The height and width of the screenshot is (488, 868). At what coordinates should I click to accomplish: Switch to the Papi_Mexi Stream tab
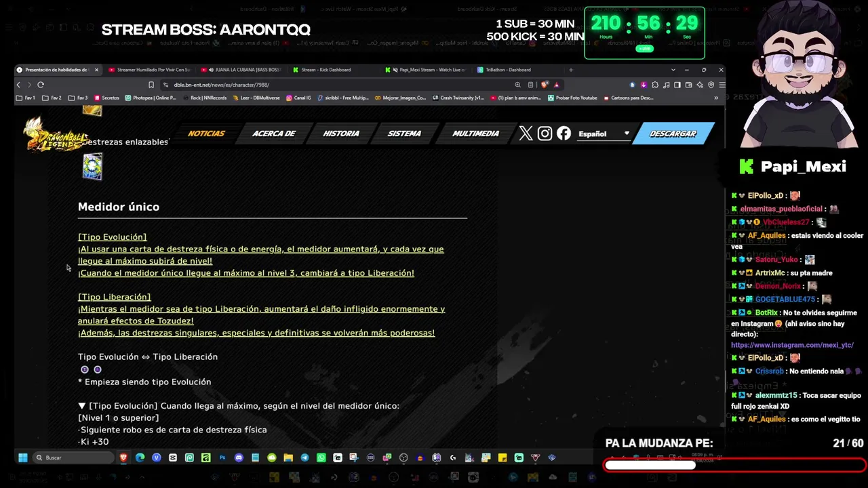coord(427,70)
